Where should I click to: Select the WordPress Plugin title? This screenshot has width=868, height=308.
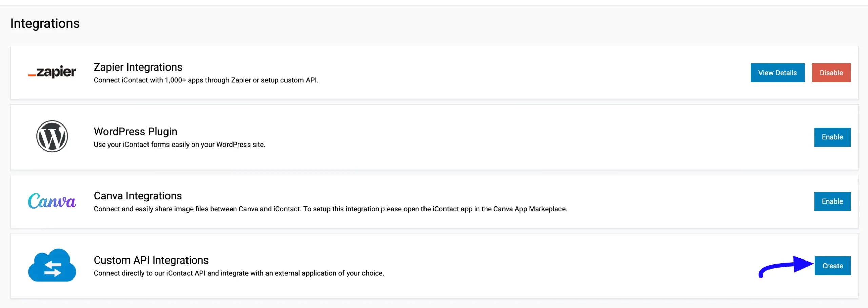[x=135, y=131]
